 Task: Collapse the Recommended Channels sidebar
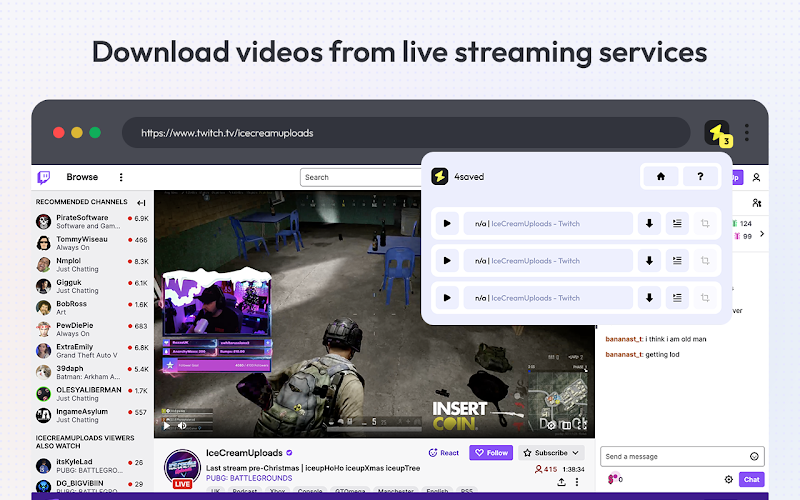(x=141, y=203)
